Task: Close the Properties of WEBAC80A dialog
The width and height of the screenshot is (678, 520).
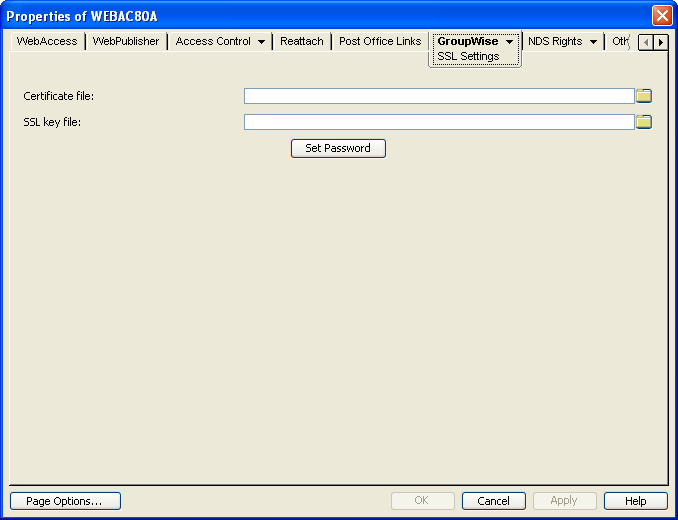Action: [x=662, y=16]
